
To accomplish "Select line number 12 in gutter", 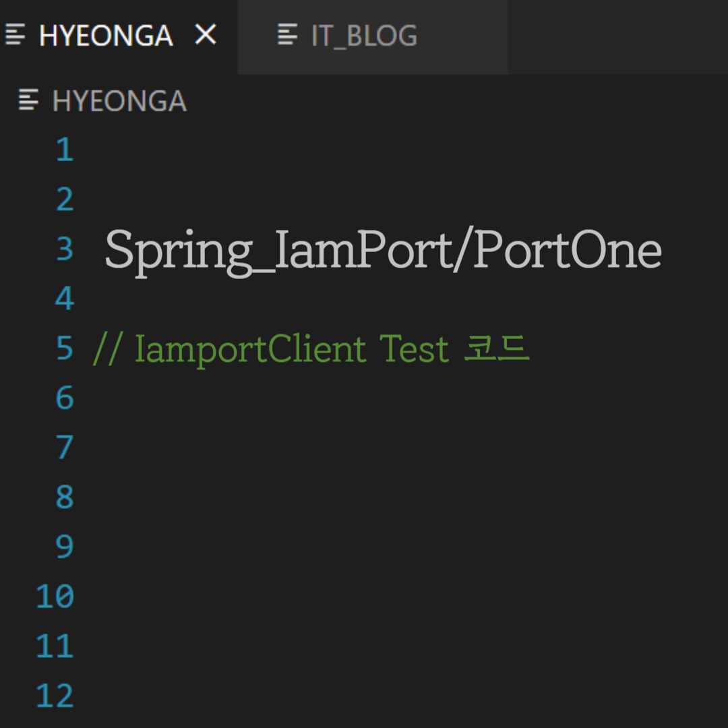I will [x=55, y=696].
